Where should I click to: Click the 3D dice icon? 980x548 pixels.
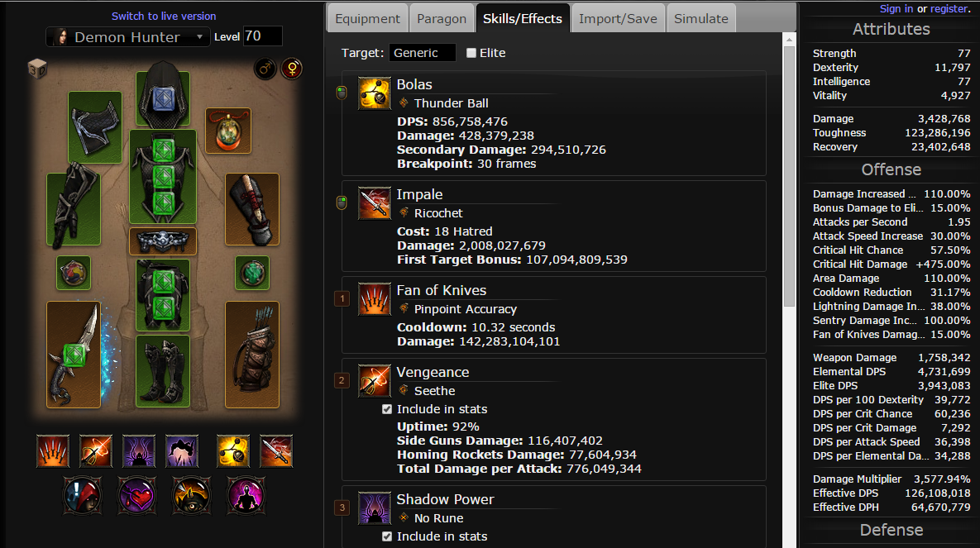[x=37, y=69]
